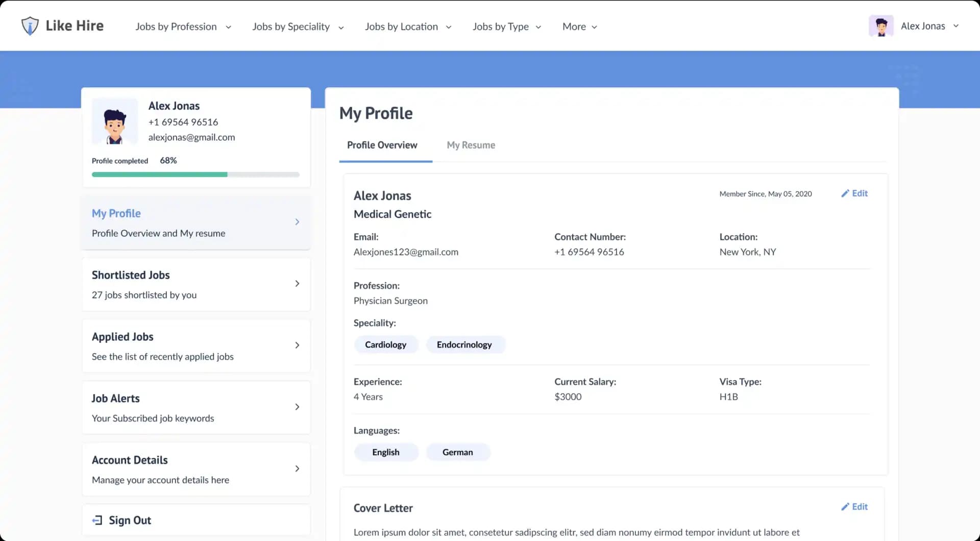980x541 pixels.
Task: Click the Sign Out text link
Action: point(130,520)
